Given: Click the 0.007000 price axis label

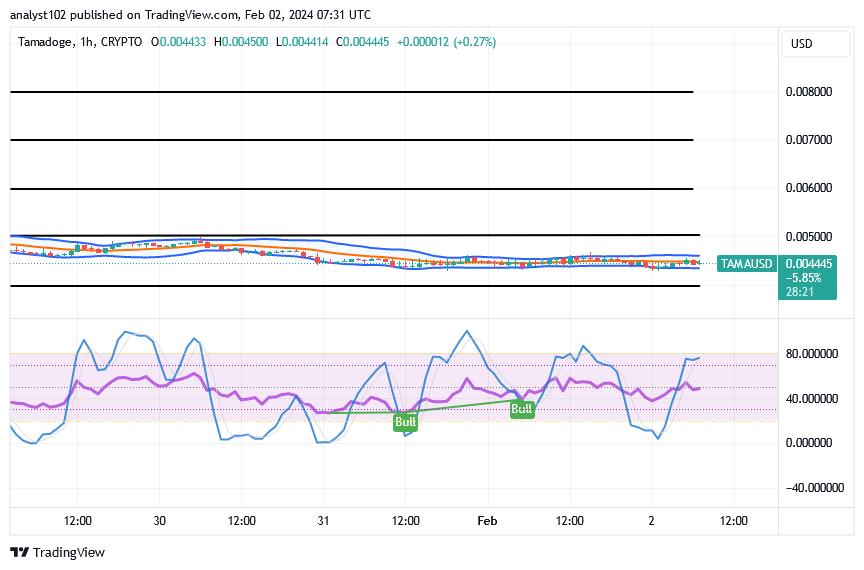Looking at the screenshot, I should click(809, 140).
